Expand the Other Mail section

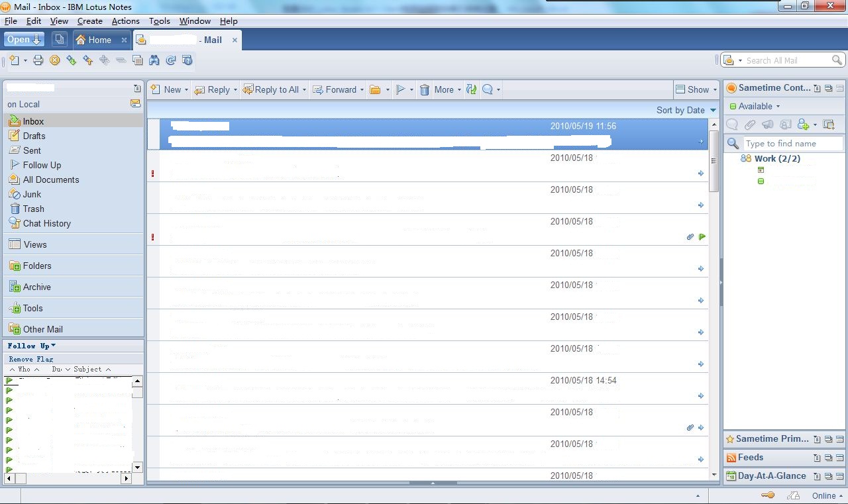[x=74, y=328]
